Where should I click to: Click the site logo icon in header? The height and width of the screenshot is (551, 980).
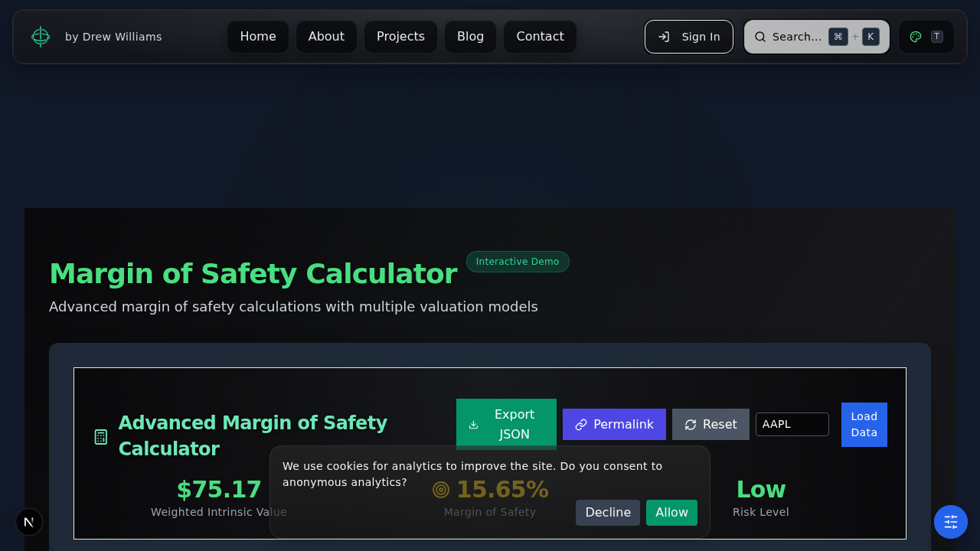coord(41,37)
